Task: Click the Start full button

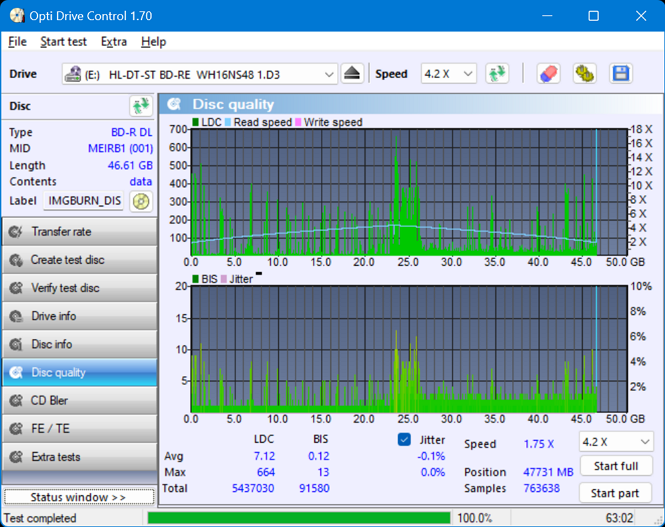Action: [x=615, y=466]
